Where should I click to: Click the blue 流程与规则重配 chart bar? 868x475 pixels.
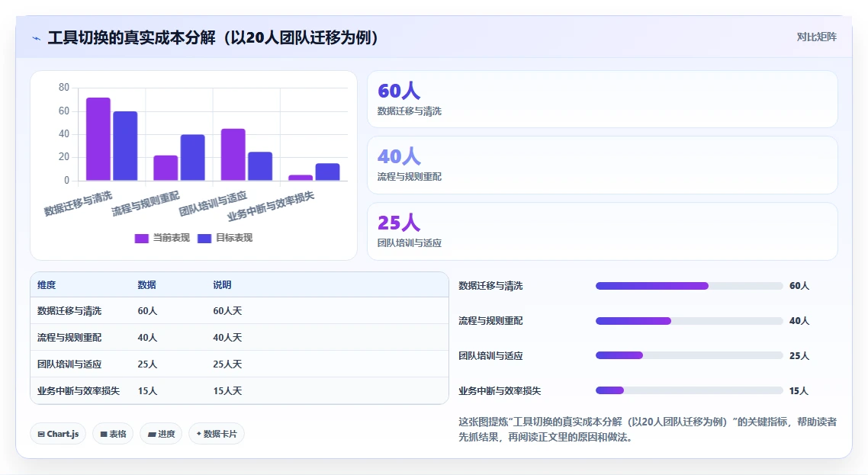193,157
